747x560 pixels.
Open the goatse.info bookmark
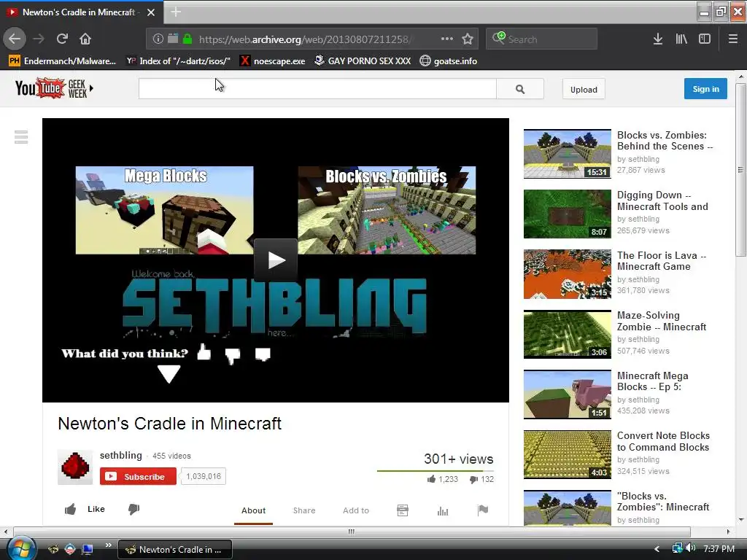pyautogui.click(x=449, y=61)
